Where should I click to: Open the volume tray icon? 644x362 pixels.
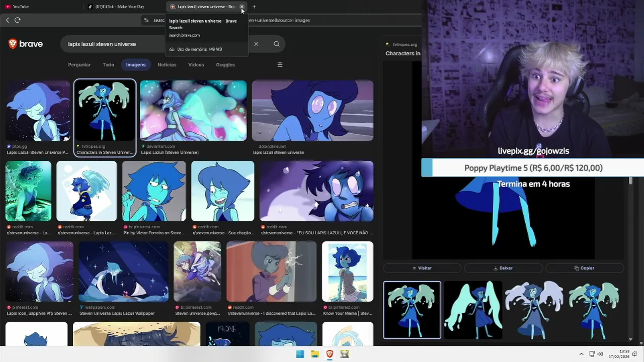click(x=600, y=354)
